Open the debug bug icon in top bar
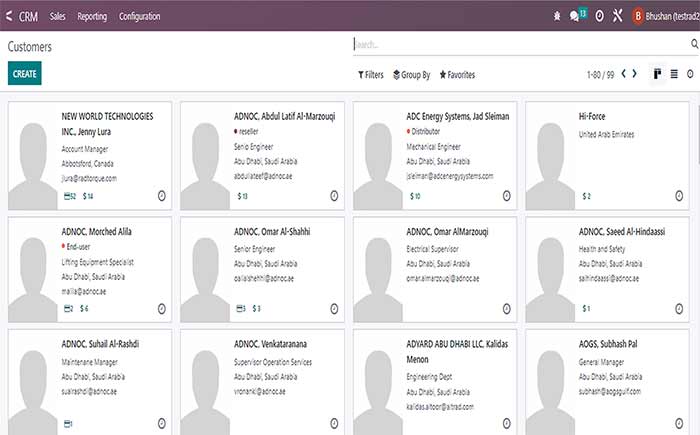The width and height of the screenshot is (700, 435). pyautogui.click(x=557, y=17)
